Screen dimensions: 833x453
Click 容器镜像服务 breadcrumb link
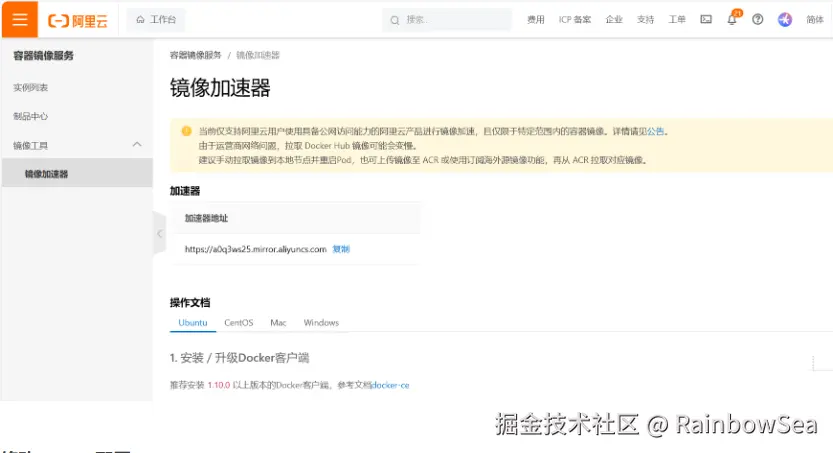coord(195,55)
